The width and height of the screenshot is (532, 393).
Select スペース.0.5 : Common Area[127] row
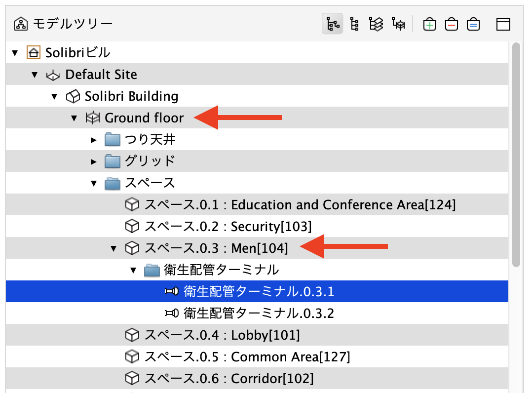(x=257, y=356)
